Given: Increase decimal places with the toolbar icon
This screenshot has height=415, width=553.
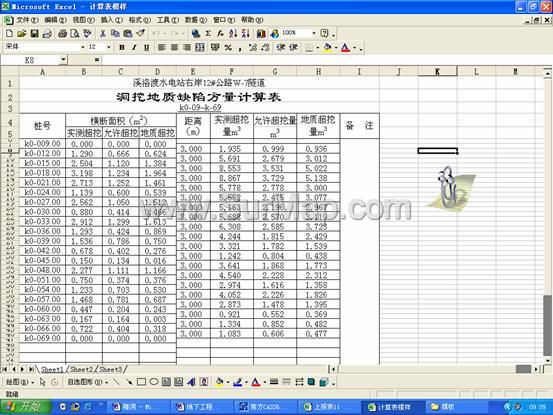Looking at the screenshot, I should 253,47.
